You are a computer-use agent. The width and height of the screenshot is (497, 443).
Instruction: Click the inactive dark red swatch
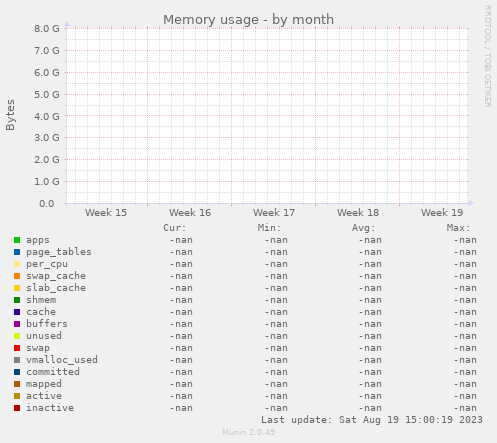coord(17,408)
